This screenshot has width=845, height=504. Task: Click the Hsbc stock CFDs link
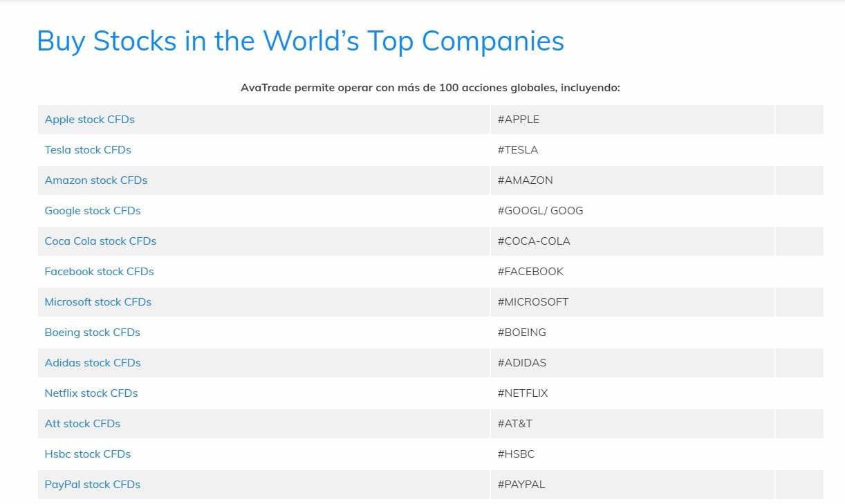(87, 454)
